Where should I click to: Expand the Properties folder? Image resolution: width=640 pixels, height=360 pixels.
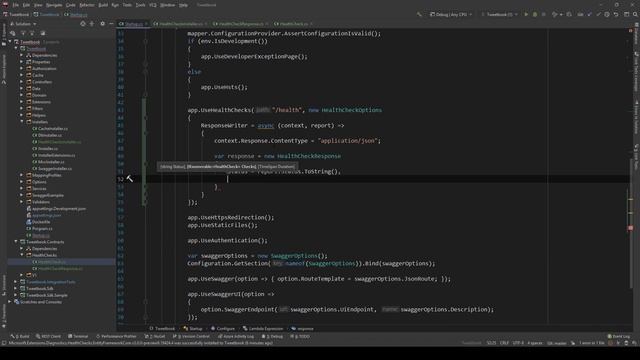pyautogui.click(x=22, y=62)
